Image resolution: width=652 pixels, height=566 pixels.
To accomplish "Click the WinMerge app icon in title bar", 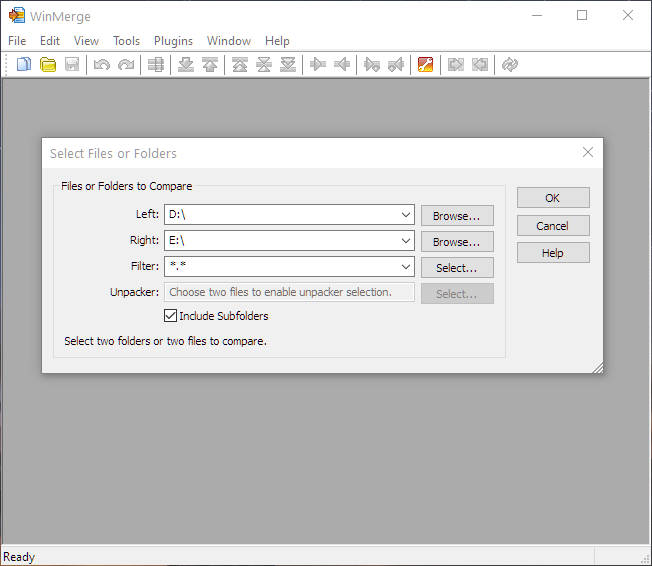I will (17, 15).
